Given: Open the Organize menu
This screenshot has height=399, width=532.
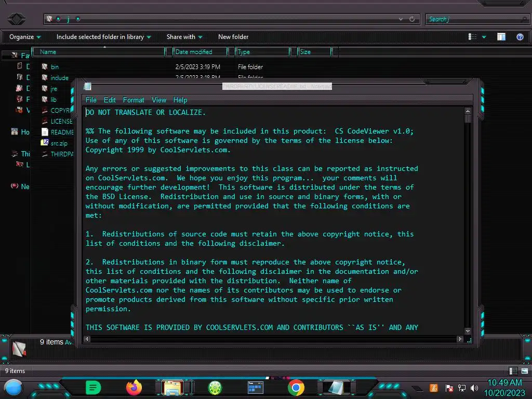Looking at the screenshot, I should coord(25,37).
